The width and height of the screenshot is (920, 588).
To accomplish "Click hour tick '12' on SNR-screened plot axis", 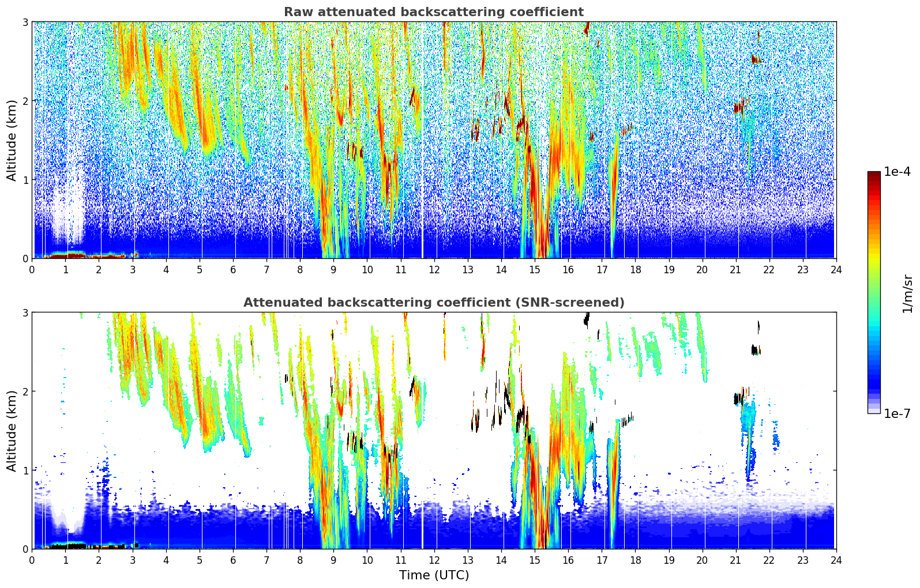I will pos(434,560).
